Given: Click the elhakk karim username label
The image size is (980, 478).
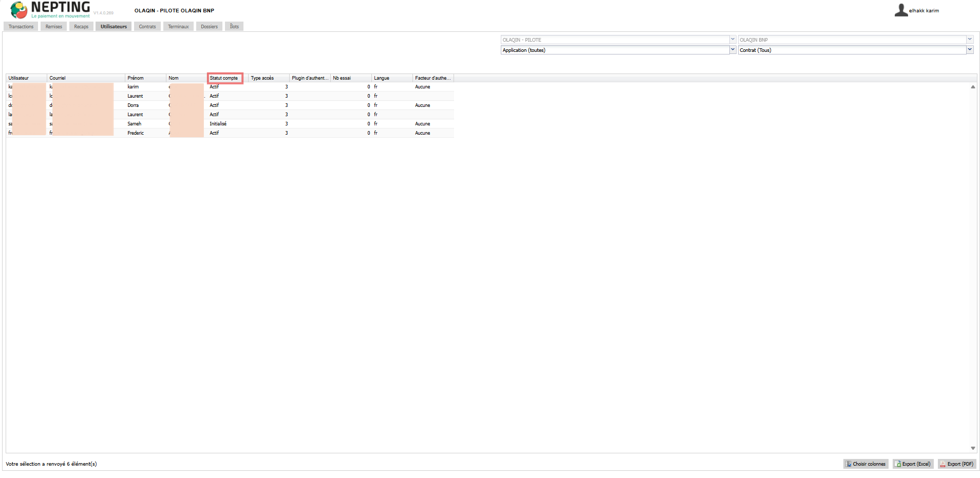Looking at the screenshot, I should [924, 11].
